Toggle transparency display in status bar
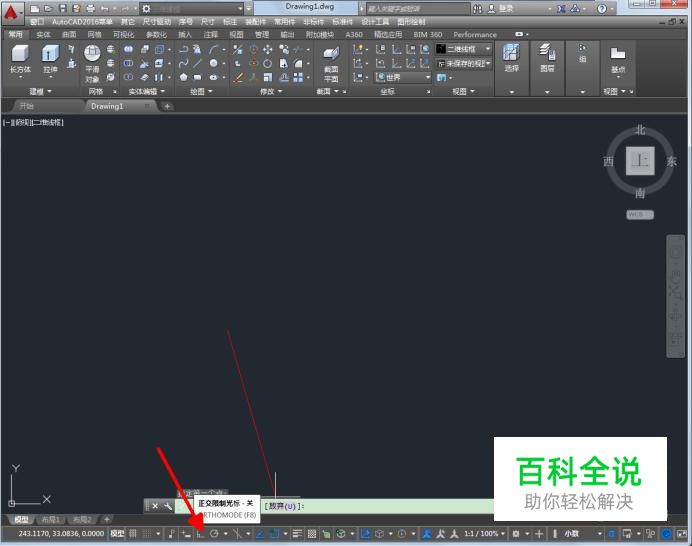The height and width of the screenshot is (546, 692). tap(312, 534)
